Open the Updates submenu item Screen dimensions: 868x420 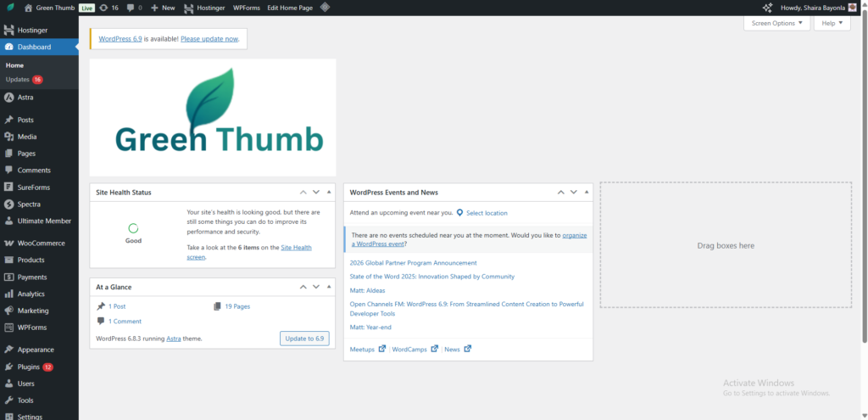click(18, 80)
